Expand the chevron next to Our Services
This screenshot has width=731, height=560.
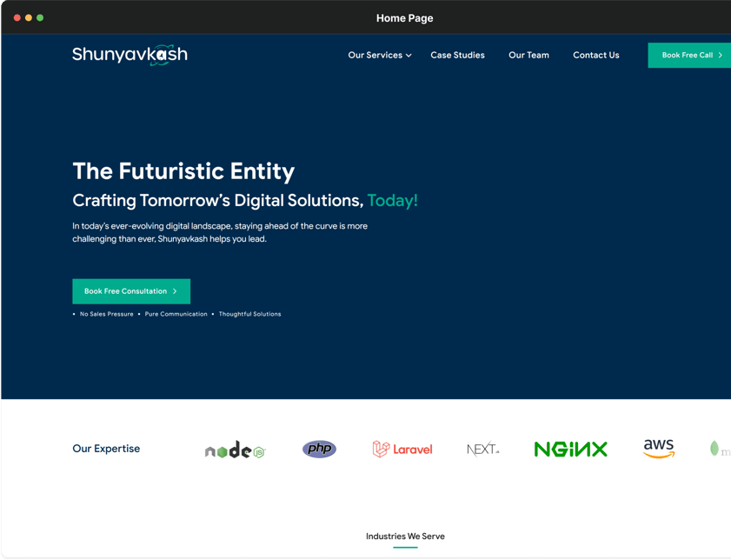(409, 56)
